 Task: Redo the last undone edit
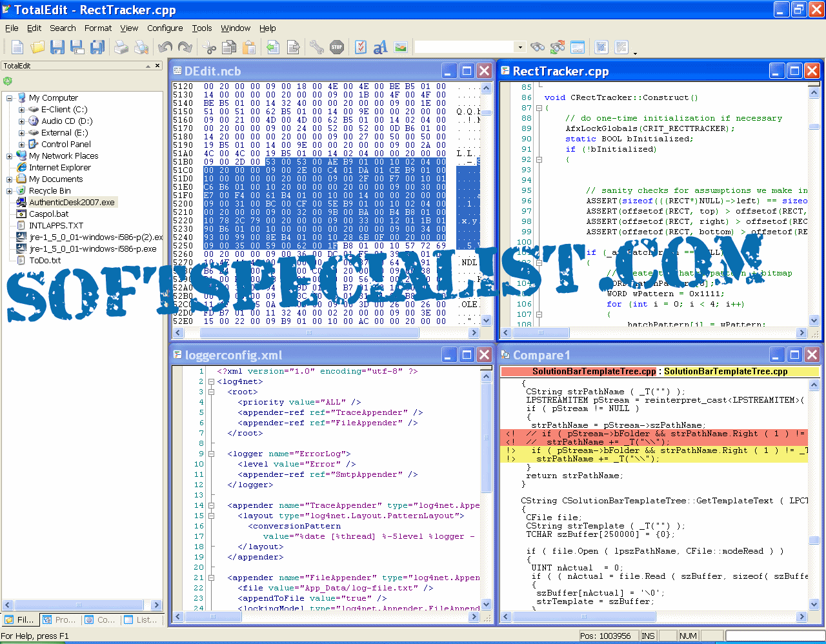[x=185, y=47]
